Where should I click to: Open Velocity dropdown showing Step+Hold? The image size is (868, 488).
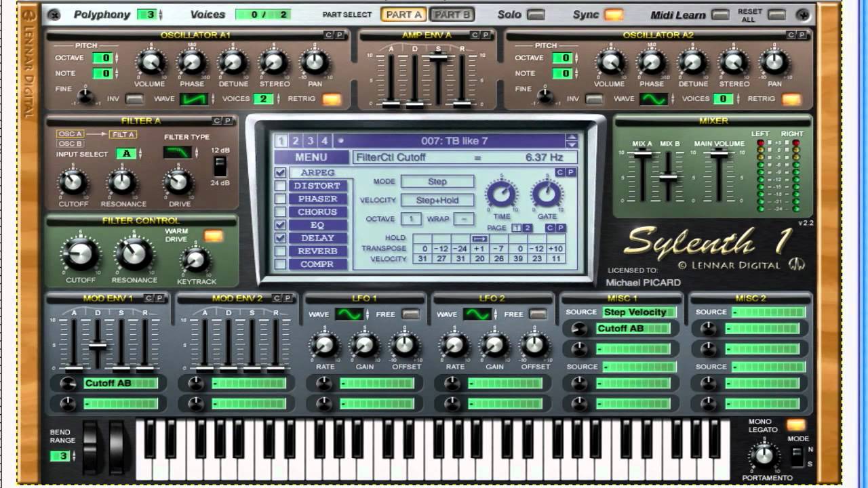(437, 200)
